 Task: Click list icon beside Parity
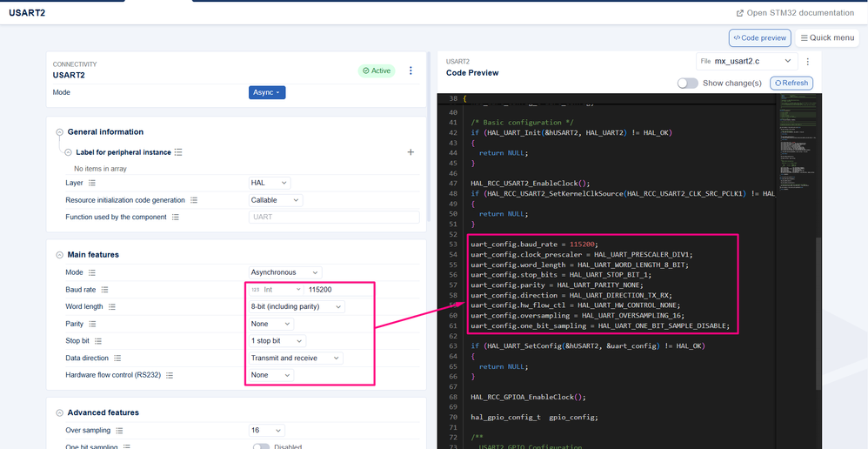93,324
